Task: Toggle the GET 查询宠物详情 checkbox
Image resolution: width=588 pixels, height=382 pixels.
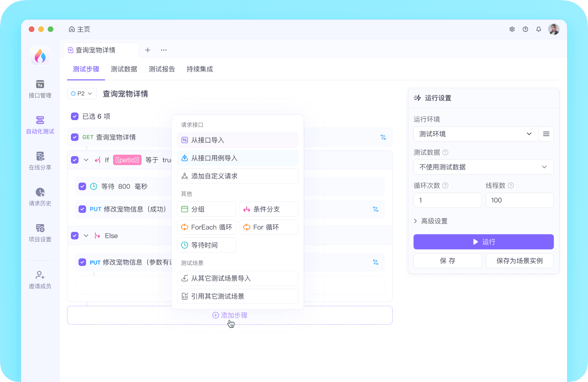Action: (x=75, y=137)
